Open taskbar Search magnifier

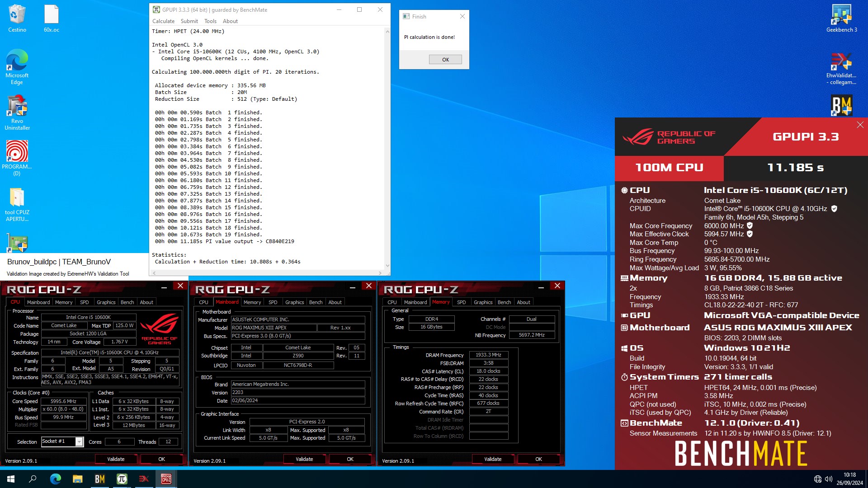pyautogui.click(x=33, y=479)
